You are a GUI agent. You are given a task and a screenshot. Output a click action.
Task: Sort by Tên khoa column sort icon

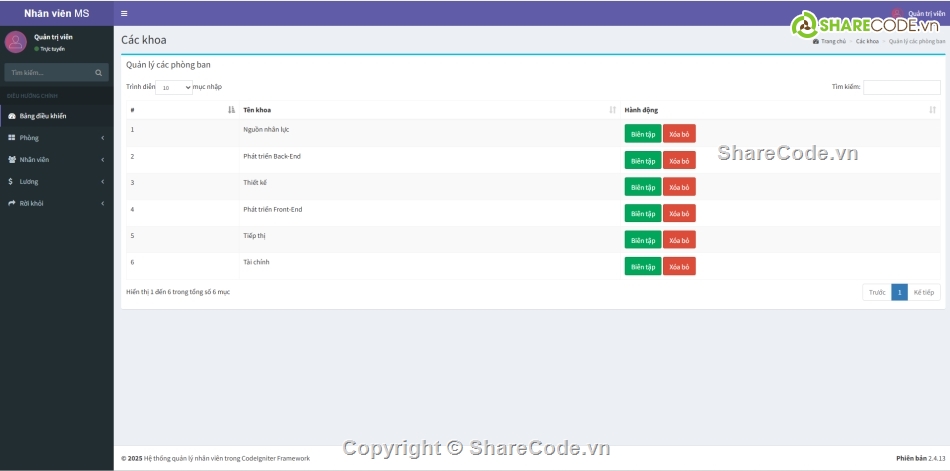[613, 110]
